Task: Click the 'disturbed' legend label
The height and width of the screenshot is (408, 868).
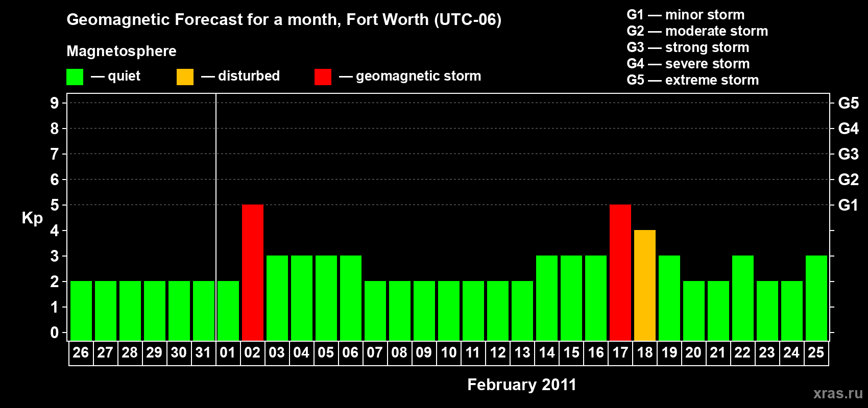Action: 249,76
